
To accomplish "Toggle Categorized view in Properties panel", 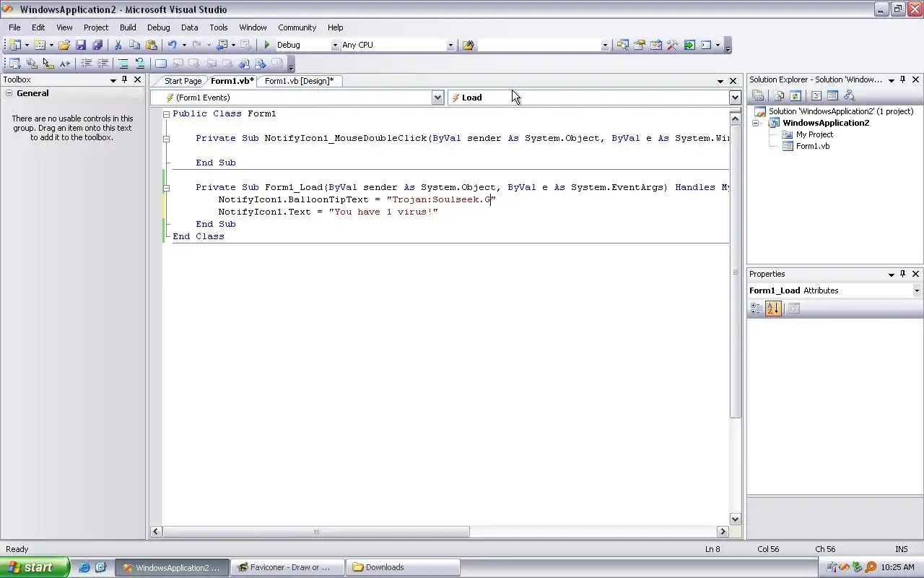I will click(757, 309).
